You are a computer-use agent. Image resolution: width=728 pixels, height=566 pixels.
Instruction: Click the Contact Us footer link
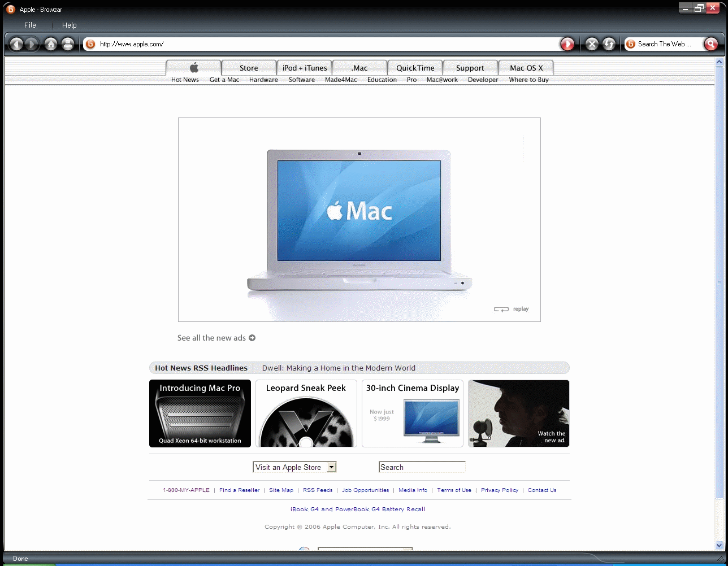pyautogui.click(x=542, y=490)
